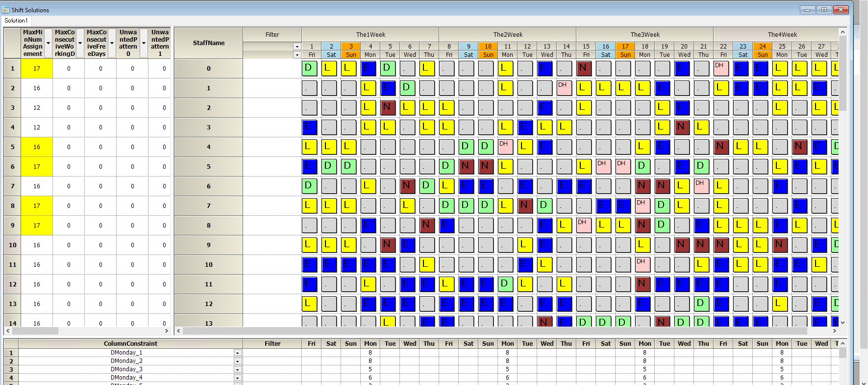The width and height of the screenshot is (868, 385).
Task: Click staff 0 pink DH shift on day 22
Action: [721, 68]
